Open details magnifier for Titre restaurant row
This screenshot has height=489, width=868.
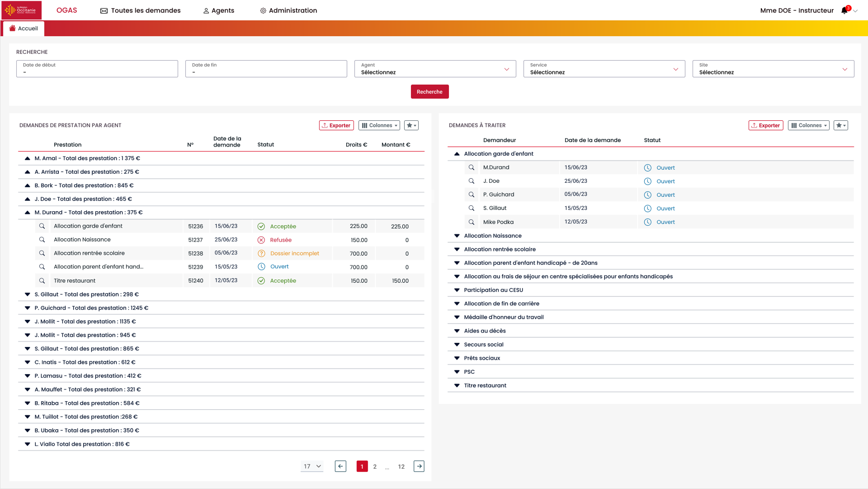pyautogui.click(x=42, y=281)
